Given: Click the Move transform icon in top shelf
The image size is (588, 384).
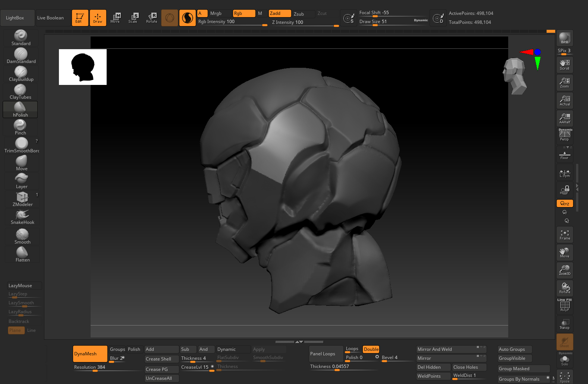Looking at the screenshot, I should pos(115,18).
